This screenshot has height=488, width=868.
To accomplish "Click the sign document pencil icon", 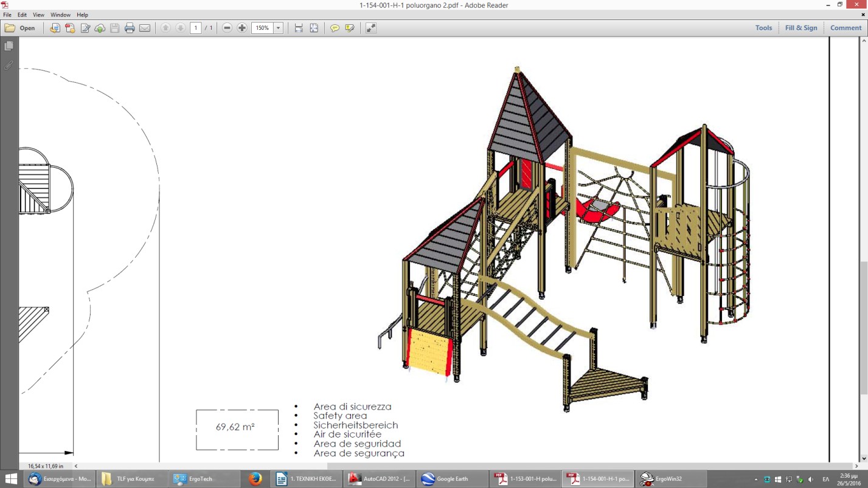I will [85, 28].
